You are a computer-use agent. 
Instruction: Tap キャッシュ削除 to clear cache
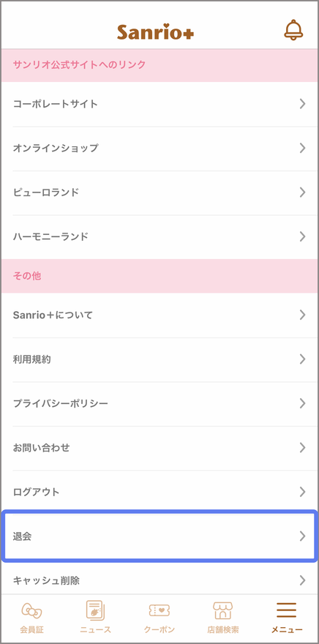[x=159, y=580]
